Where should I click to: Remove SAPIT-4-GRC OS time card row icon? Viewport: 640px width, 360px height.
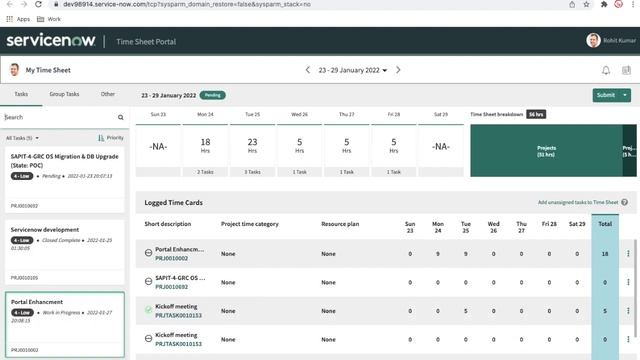pyautogui.click(x=149, y=282)
